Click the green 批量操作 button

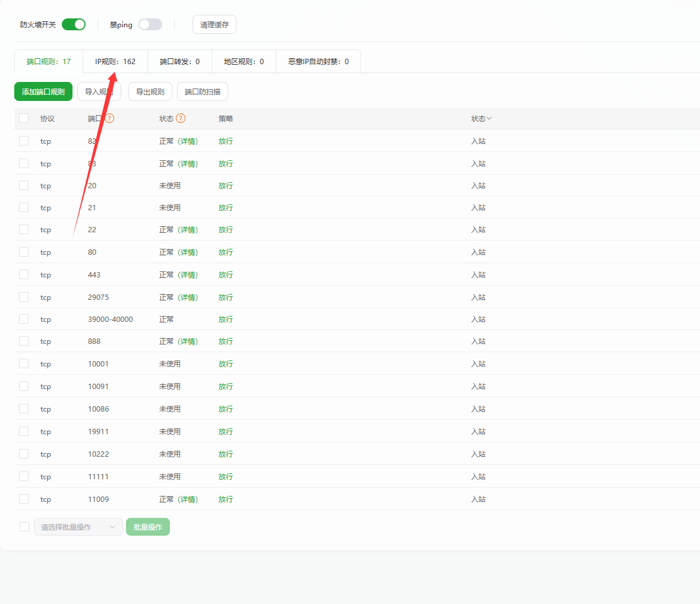148,527
